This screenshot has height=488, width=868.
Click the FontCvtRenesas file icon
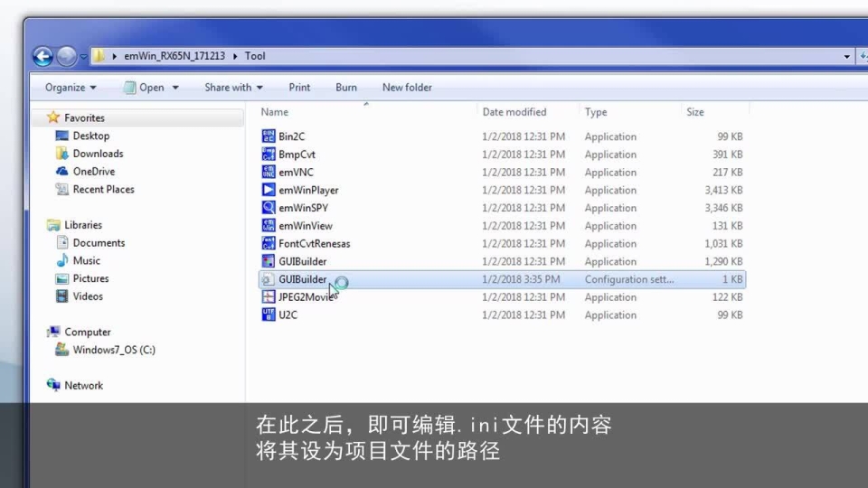pos(269,244)
